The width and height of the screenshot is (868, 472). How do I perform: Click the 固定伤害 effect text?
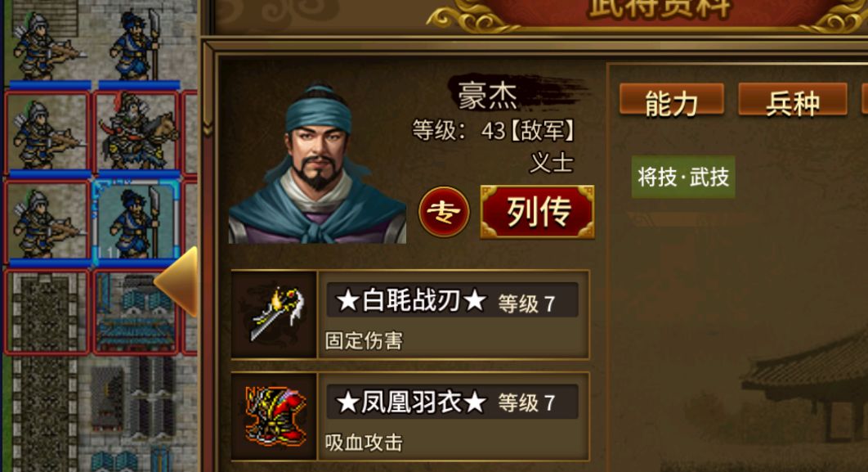point(364,340)
